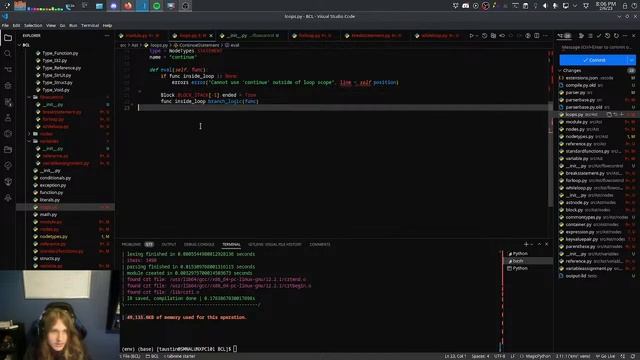
Task: Open the Explorer view in activity bar
Action: click(x=8, y=38)
